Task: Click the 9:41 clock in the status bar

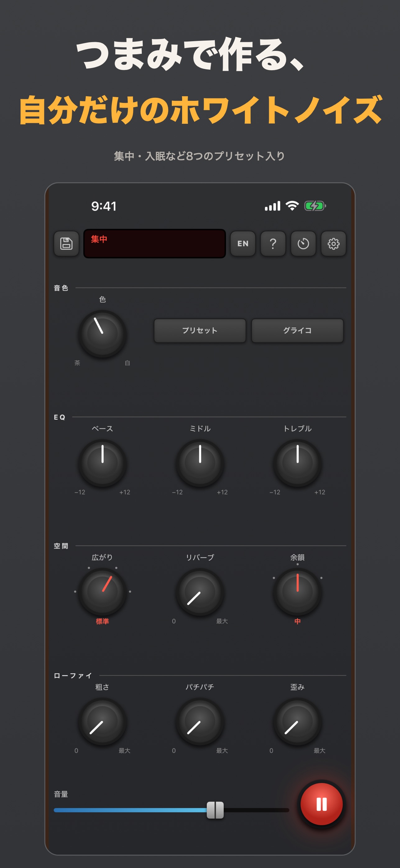Action: click(x=104, y=206)
